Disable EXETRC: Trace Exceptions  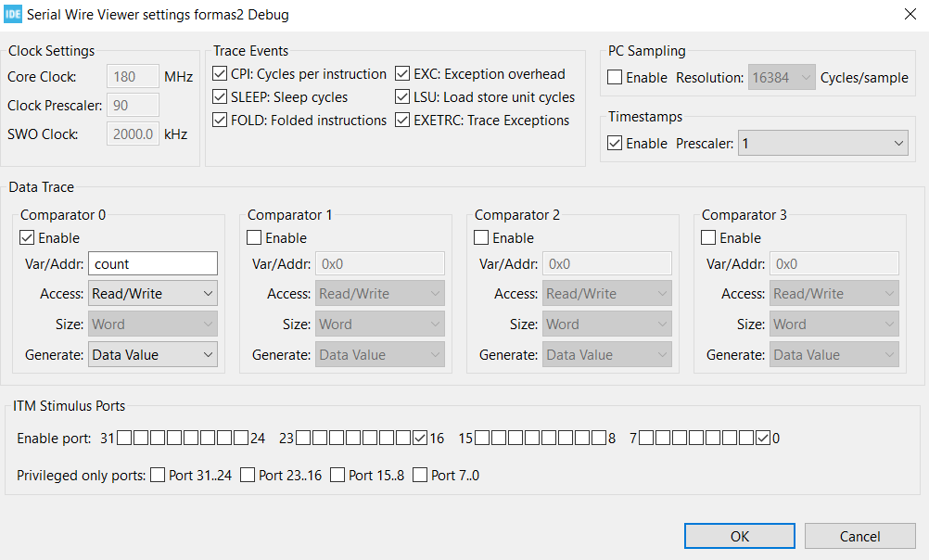coord(402,120)
